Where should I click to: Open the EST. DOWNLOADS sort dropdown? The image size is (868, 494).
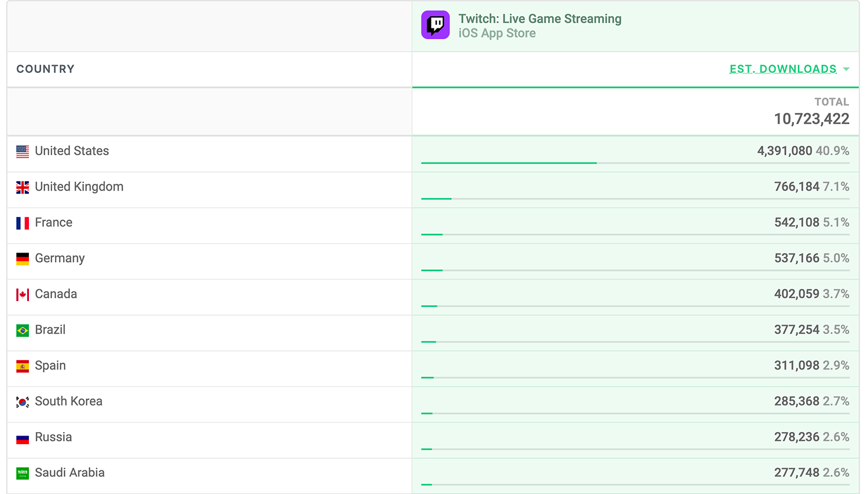(x=847, y=68)
